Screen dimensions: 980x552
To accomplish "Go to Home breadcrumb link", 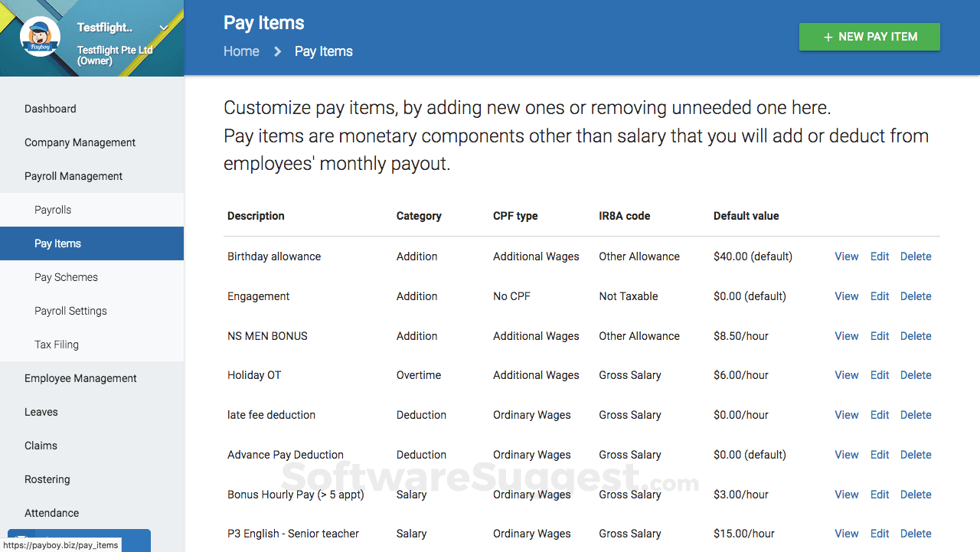I will (241, 51).
